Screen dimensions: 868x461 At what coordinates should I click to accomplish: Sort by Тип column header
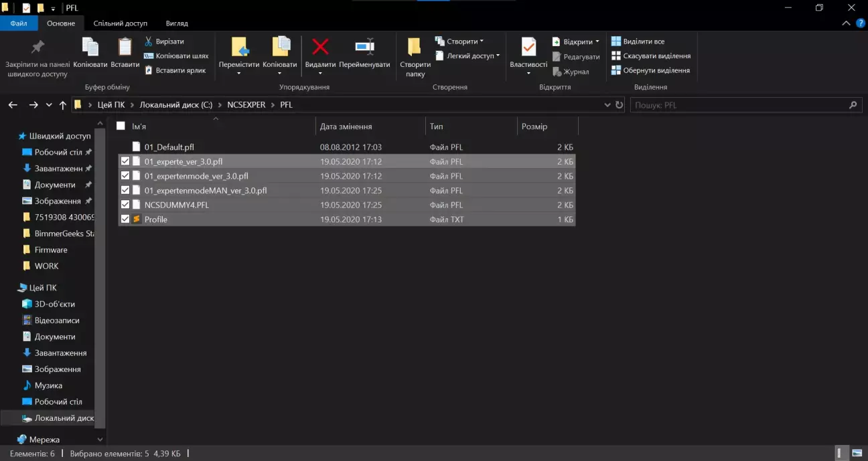(471, 126)
